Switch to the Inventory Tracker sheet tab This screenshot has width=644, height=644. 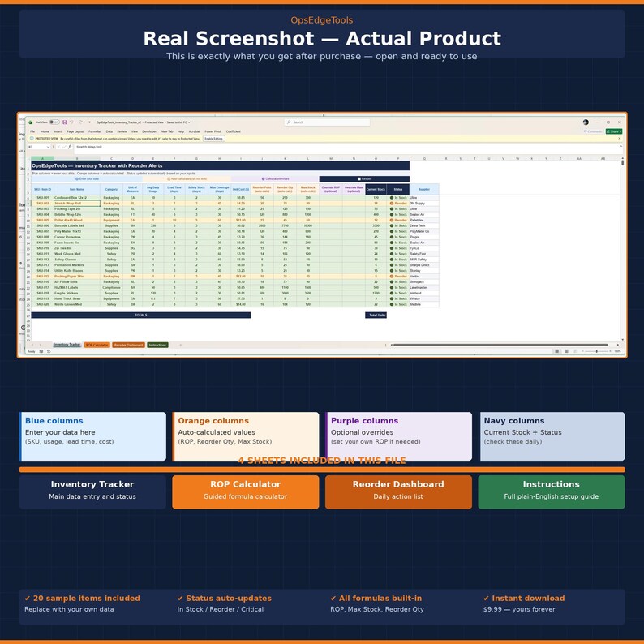pyautogui.click(x=67, y=345)
